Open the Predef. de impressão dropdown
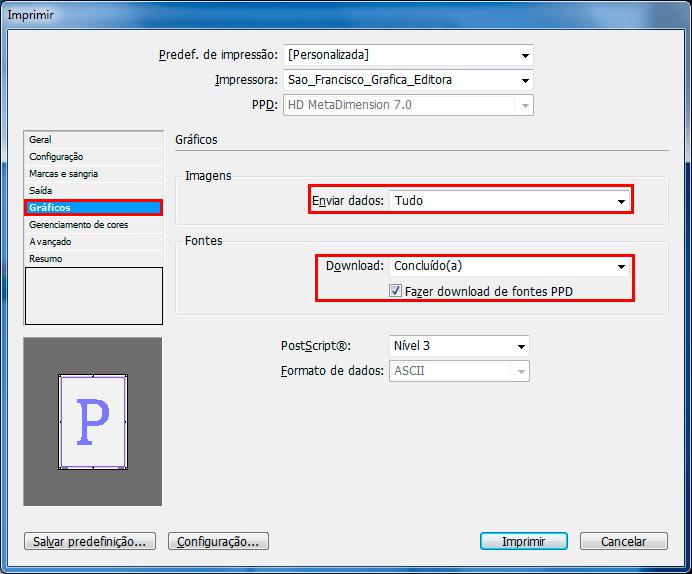The image size is (692, 574). coord(408,55)
